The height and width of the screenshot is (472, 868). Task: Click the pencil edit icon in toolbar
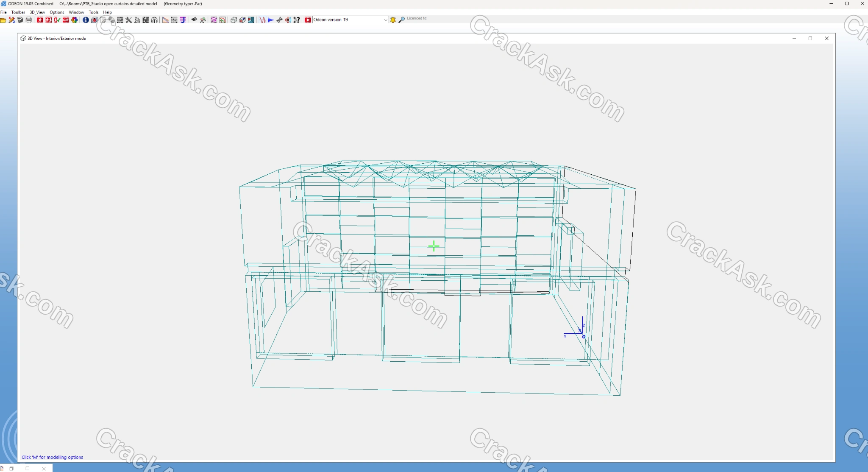point(11,20)
